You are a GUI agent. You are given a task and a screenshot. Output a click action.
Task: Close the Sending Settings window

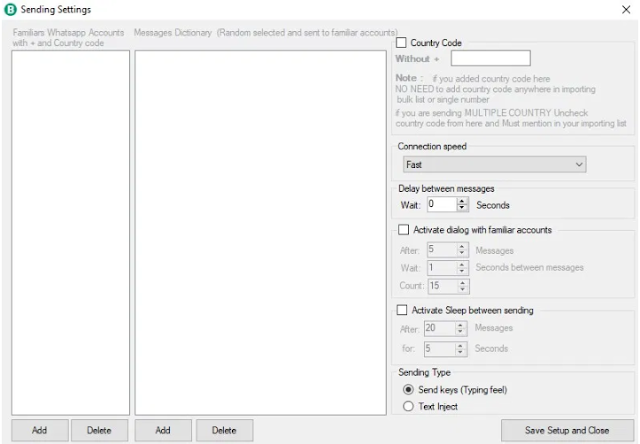626,9
